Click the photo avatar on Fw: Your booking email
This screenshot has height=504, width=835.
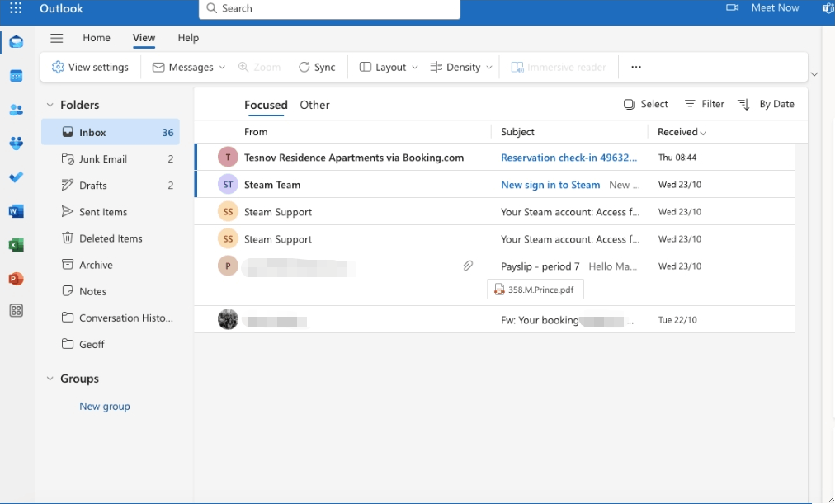228,319
